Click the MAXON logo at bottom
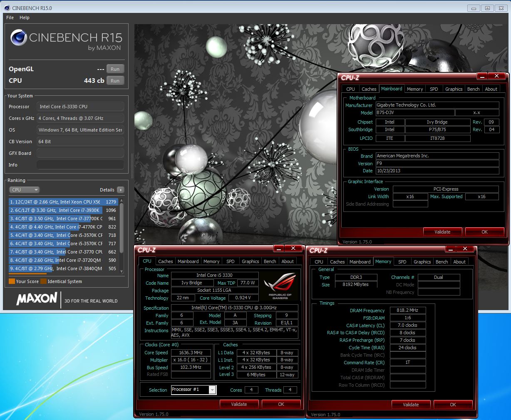The width and height of the screenshot is (511, 420). click(37, 298)
